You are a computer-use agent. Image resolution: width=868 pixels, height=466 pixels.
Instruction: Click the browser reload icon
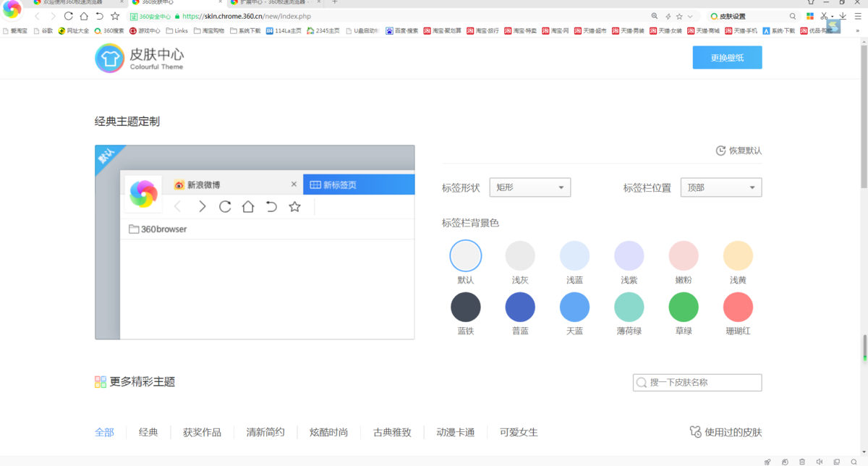pos(69,16)
